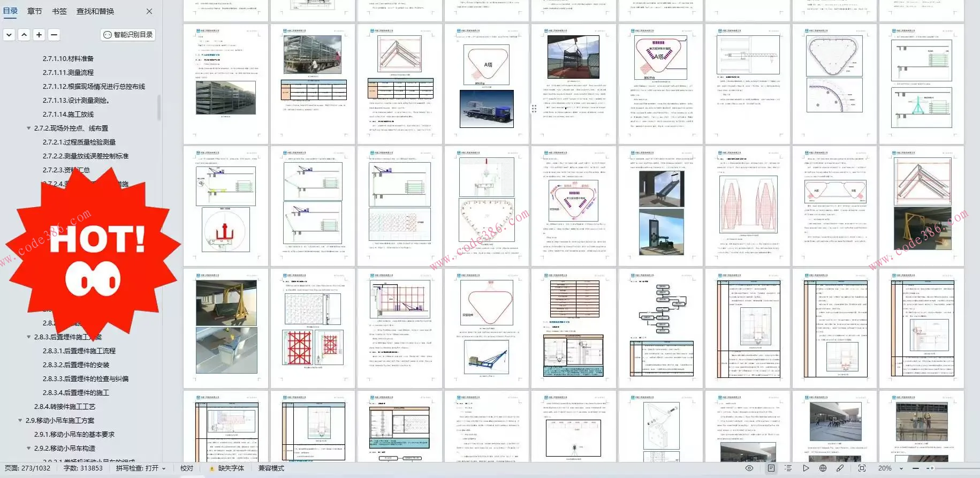
Task: Toggle spell check status 拼写检查
Action: (x=140, y=468)
